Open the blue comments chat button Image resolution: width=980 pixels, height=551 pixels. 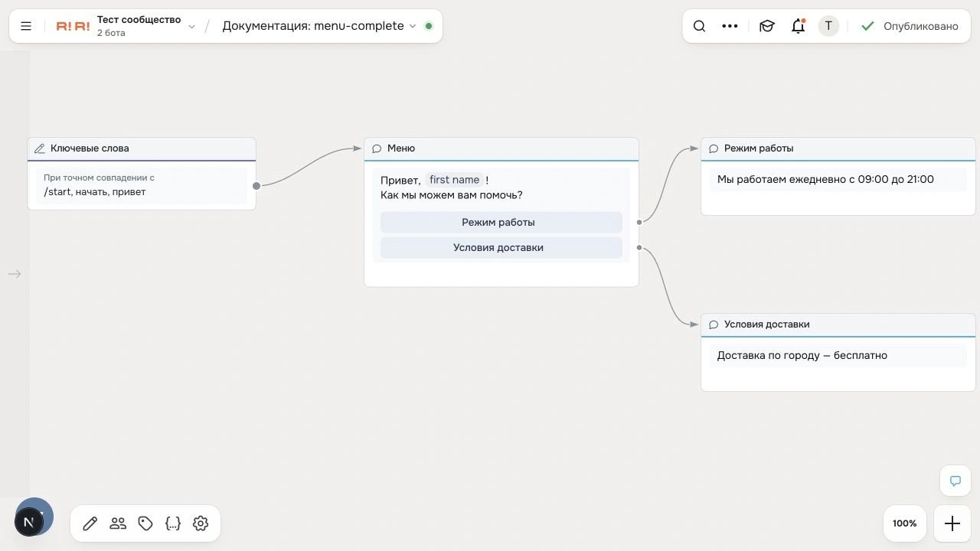[x=955, y=481]
